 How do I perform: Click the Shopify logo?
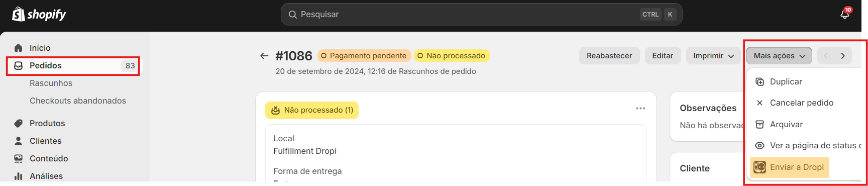[39, 14]
